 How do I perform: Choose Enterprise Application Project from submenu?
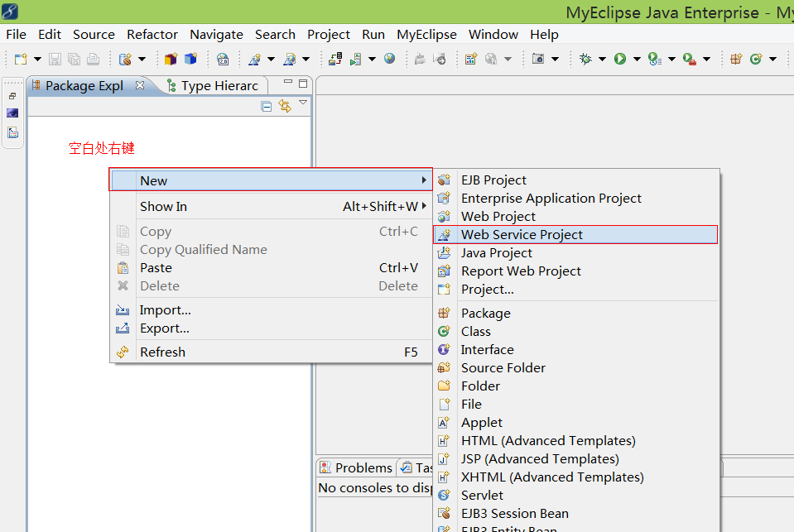pyautogui.click(x=575, y=199)
